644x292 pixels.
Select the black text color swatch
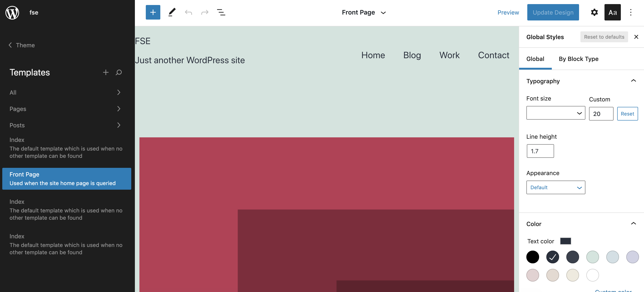(532, 257)
